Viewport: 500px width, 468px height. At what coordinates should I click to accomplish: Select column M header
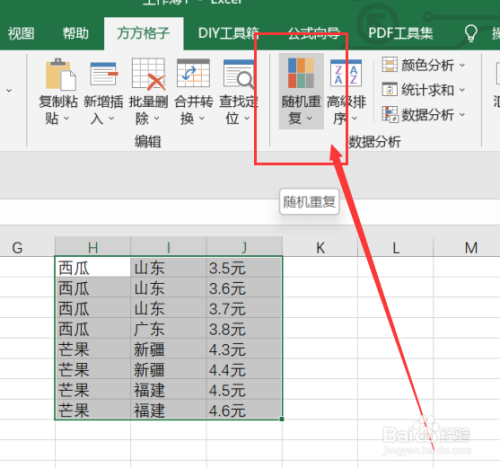[x=471, y=247]
